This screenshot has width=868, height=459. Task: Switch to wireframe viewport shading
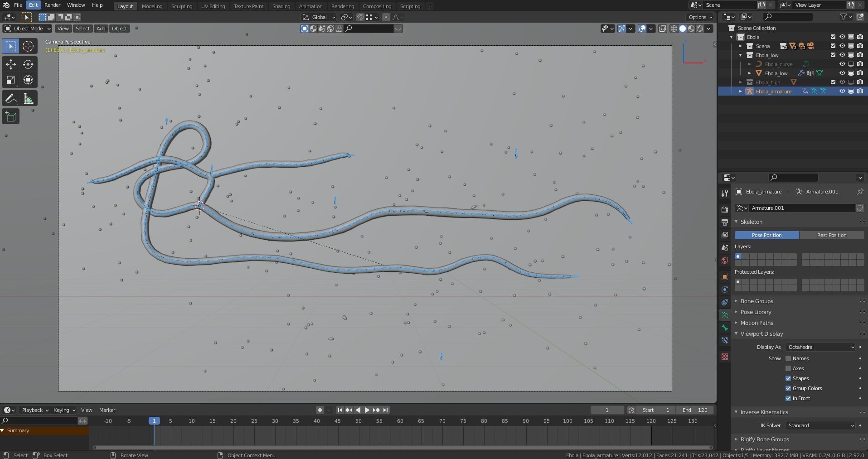click(x=674, y=29)
